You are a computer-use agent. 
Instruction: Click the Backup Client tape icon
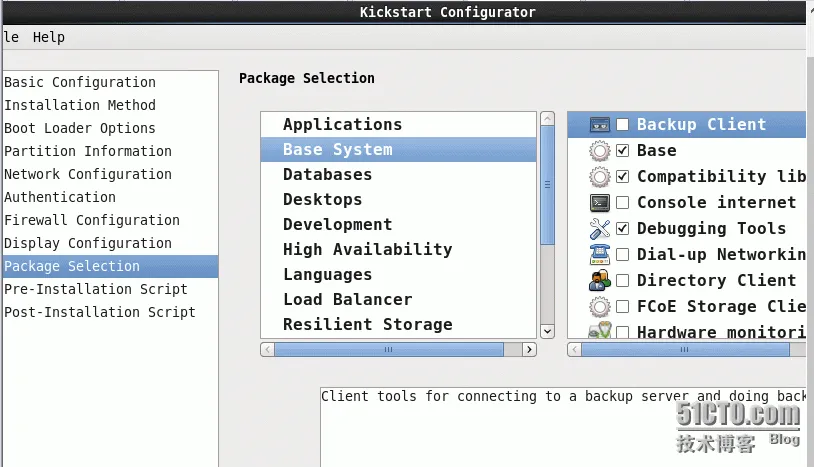tap(600, 125)
